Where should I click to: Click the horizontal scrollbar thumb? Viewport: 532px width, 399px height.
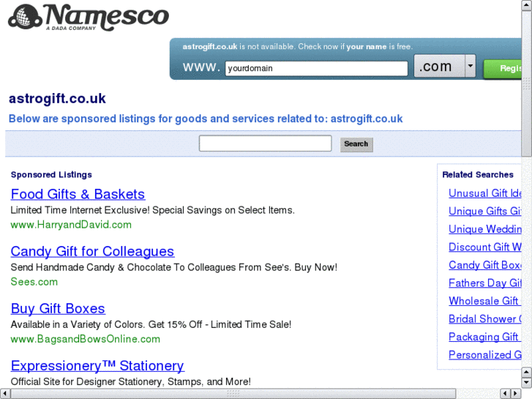tap(233, 394)
